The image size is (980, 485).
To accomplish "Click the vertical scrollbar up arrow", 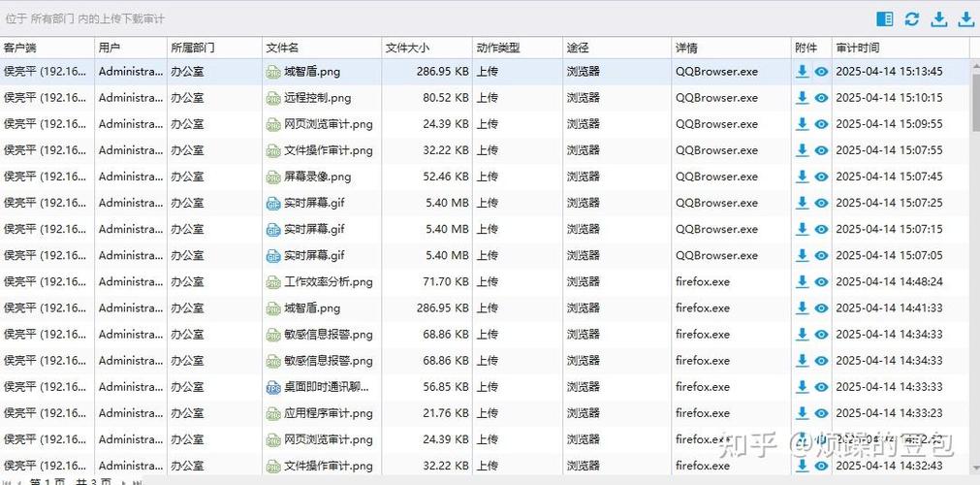I will coord(975,65).
